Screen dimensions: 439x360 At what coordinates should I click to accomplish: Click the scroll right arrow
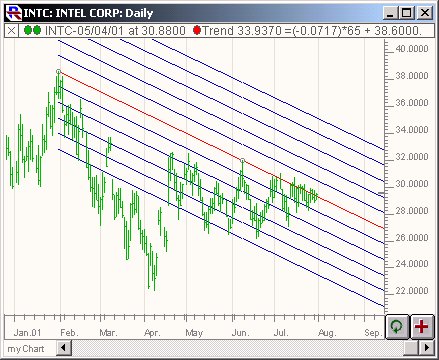tap(427, 349)
